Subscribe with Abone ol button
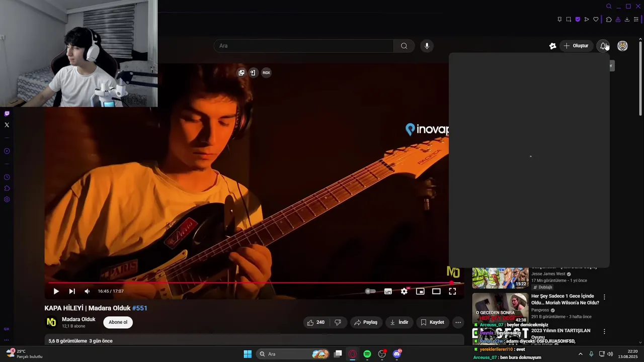This screenshot has height=362, width=644. click(x=118, y=322)
